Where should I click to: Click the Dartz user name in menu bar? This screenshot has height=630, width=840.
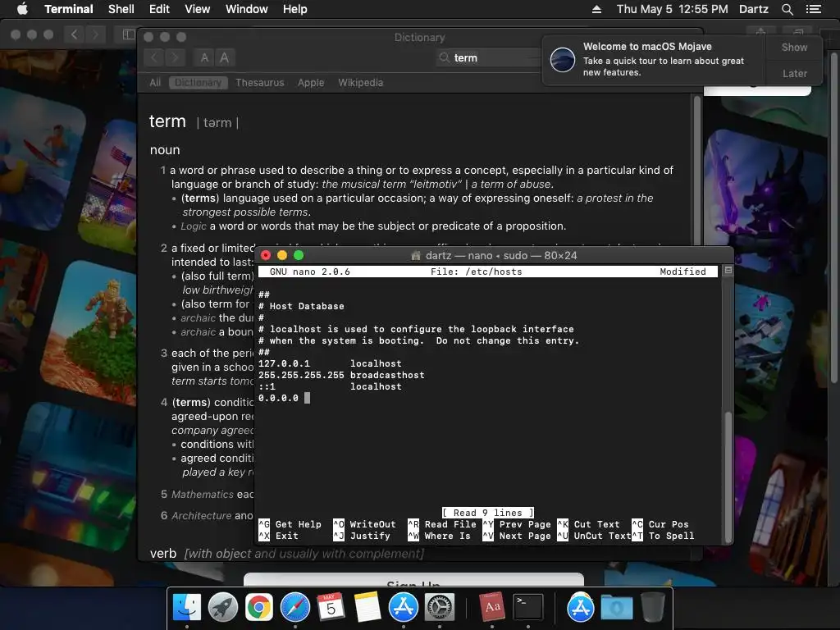click(753, 9)
